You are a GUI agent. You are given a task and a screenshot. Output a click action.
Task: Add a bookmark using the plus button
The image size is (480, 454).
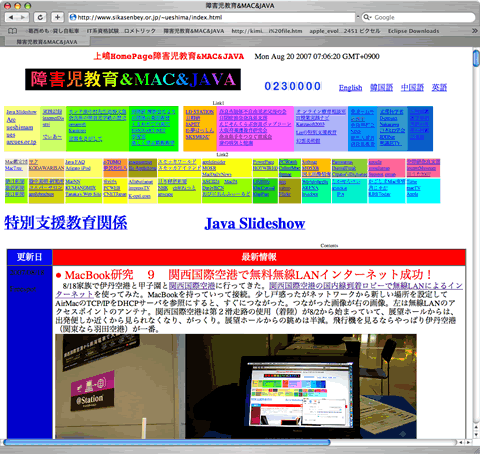tap(57, 17)
